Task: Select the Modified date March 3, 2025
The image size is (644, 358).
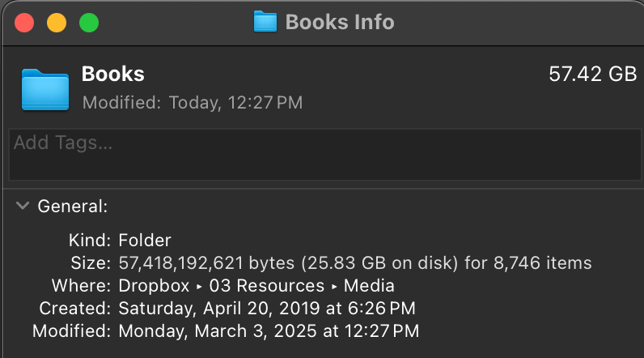Action: pyautogui.click(x=269, y=330)
